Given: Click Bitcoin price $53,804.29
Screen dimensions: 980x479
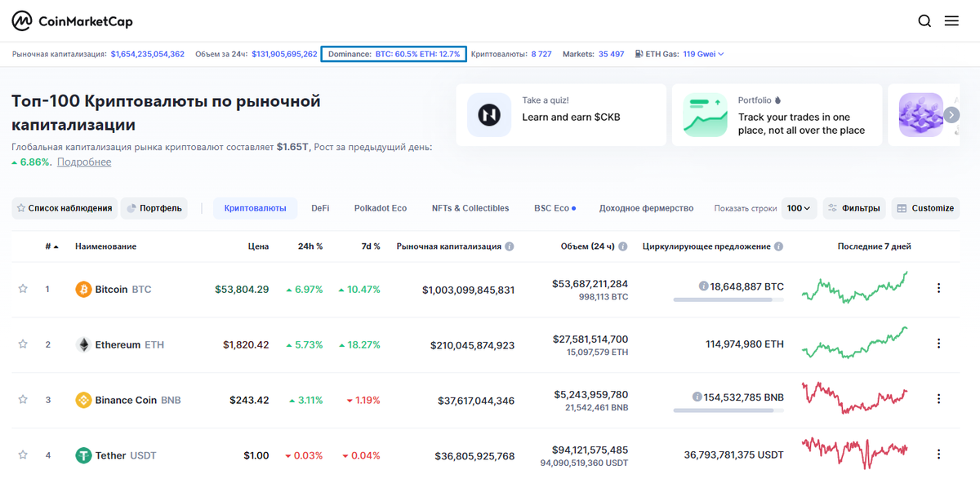Looking at the screenshot, I should pyautogui.click(x=242, y=289).
